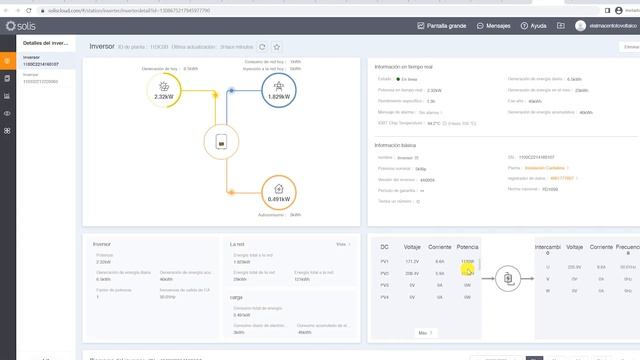The height and width of the screenshot is (360, 640).
Task: Click the DC/AC converter icon
Action: (508, 278)
